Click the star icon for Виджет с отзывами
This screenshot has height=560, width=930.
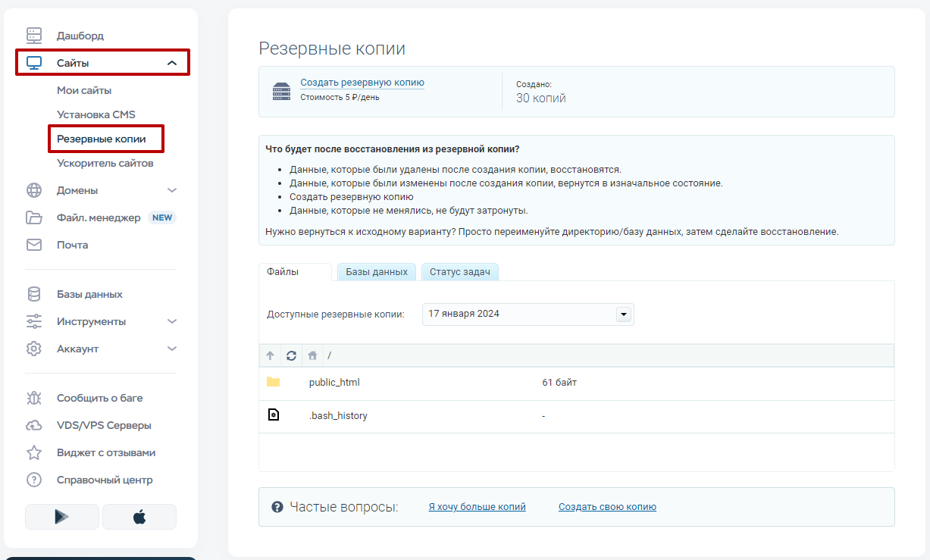(34, 452)
